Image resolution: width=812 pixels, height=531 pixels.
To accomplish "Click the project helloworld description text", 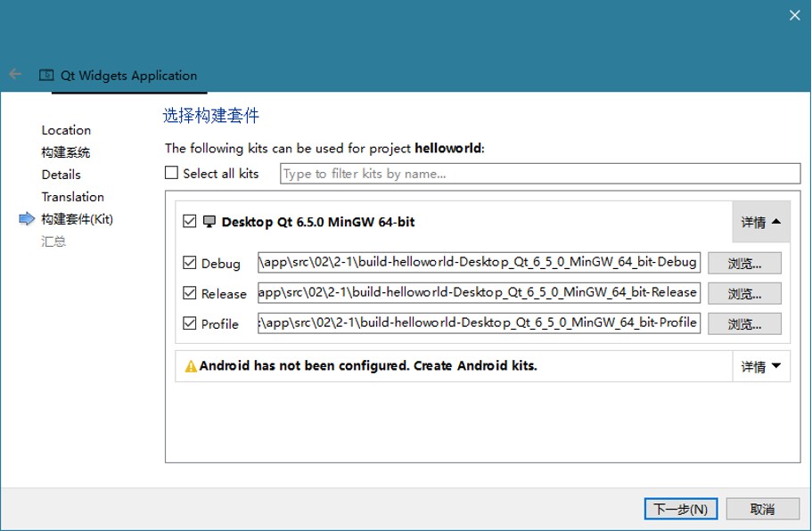I will [x=324, y=149].
